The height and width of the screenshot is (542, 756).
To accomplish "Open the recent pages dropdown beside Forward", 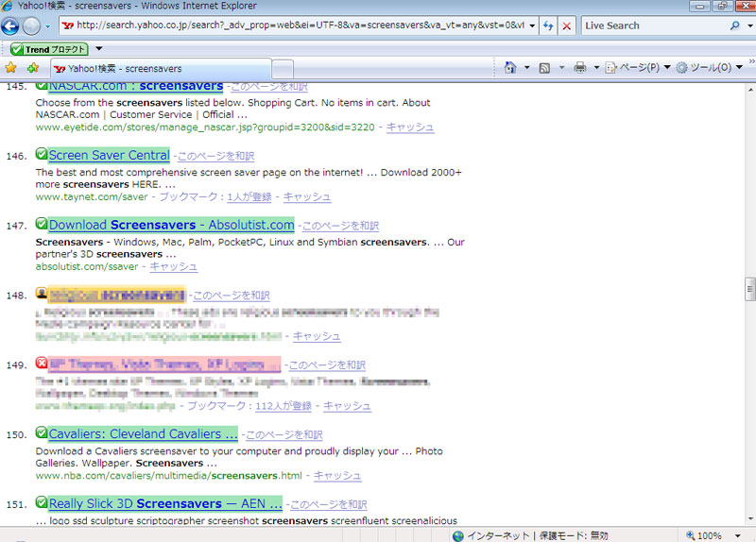I will point(47,26).
